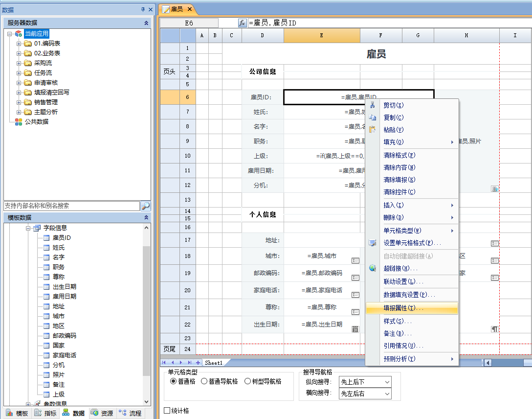Click the hyperlink globe icon in menu

[373, 268]
